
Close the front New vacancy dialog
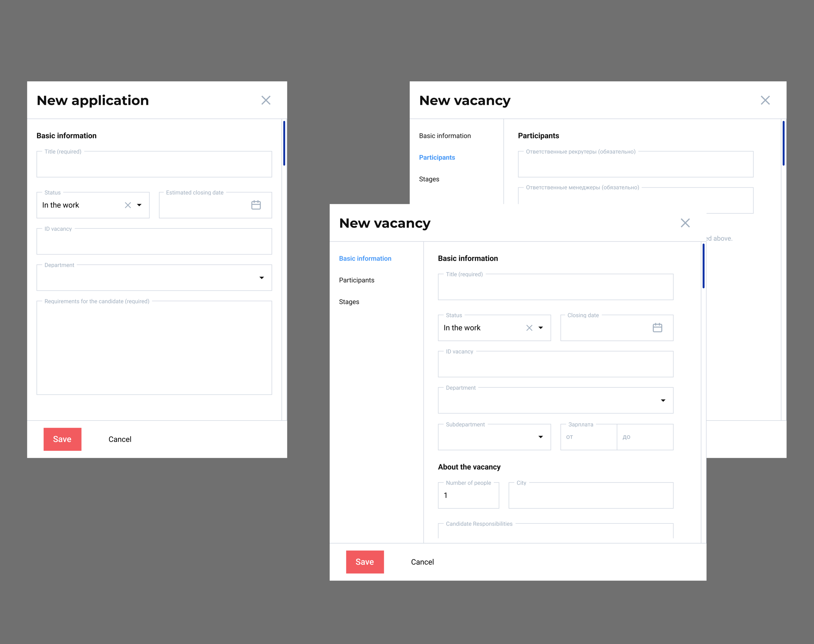[x=685, y=223]
